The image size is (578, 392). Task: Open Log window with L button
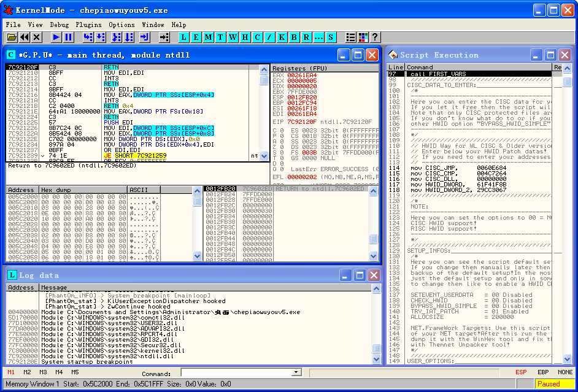184,37
